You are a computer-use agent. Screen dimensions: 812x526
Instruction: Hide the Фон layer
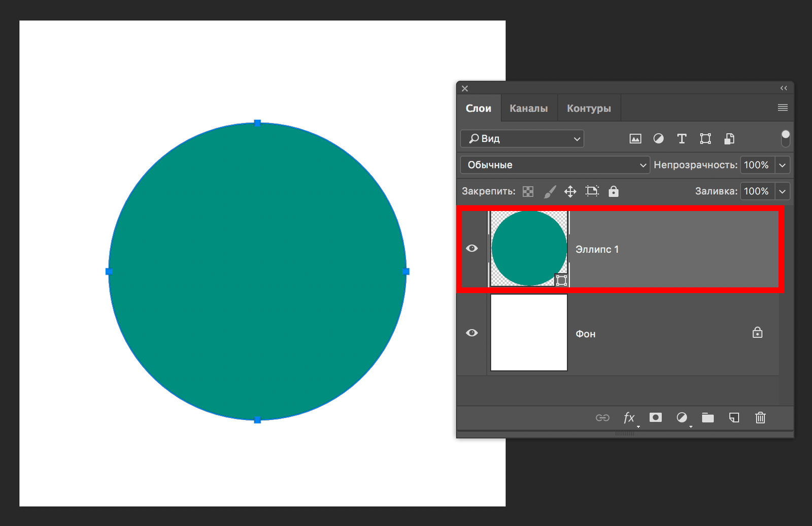coord(472,333)
